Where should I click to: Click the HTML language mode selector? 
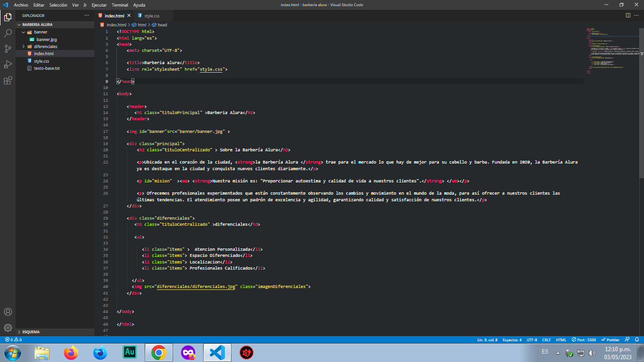coord(561,340)
